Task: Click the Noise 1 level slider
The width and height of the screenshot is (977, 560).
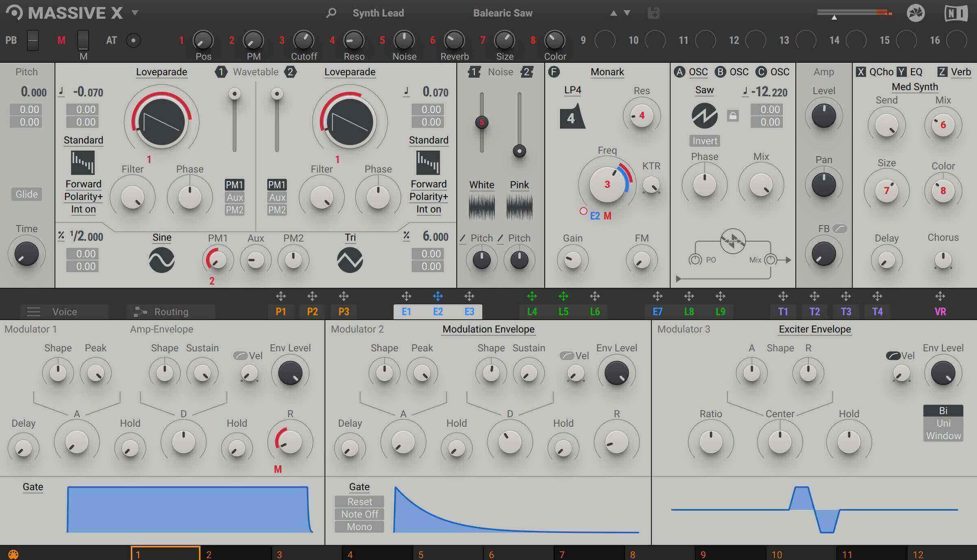Action: click(482, 122)
